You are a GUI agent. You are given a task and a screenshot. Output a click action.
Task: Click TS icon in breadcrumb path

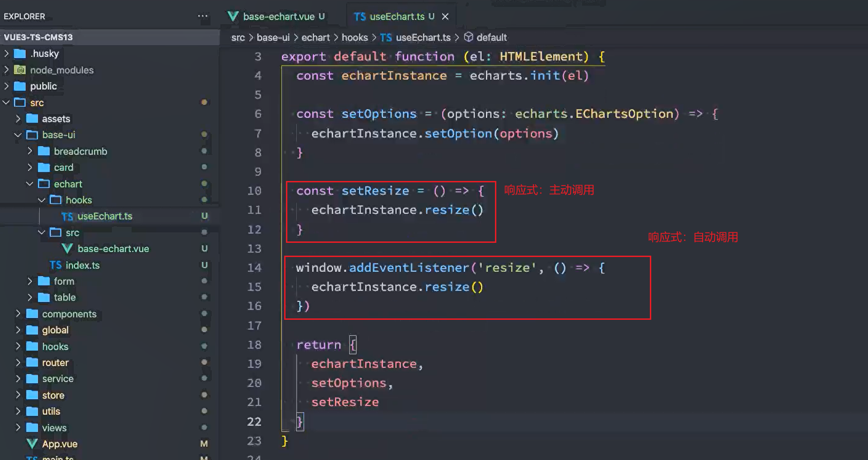pyautogui.click(x=386, y=38)
